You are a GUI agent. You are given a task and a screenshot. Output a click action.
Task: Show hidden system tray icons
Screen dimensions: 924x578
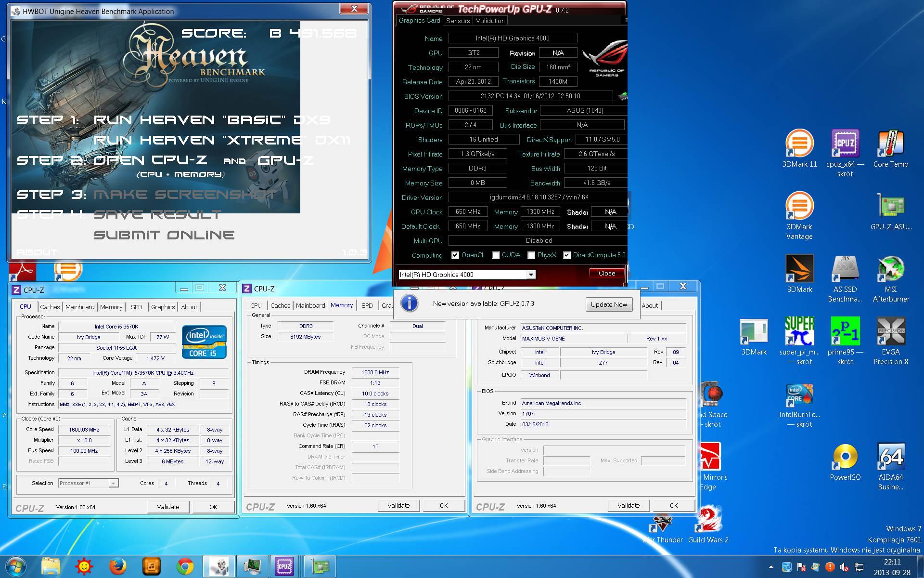771,567
